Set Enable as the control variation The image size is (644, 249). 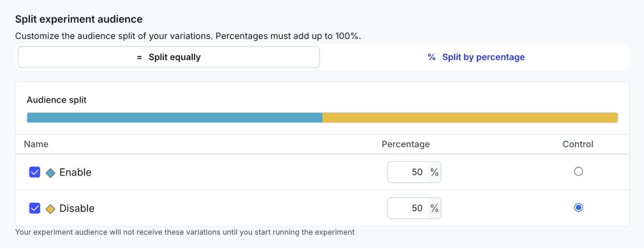pyautogui.click(x=578, y=172)
